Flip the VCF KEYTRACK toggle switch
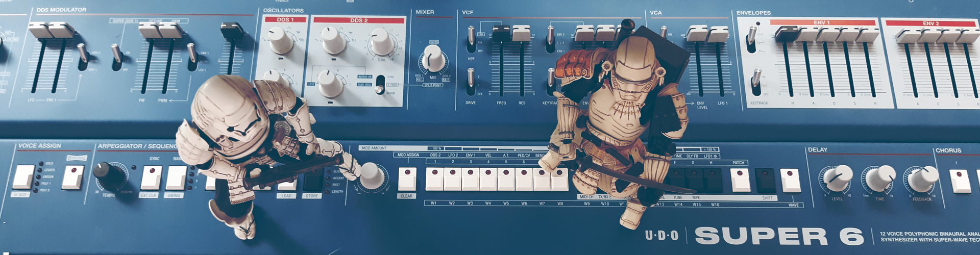980x255 pixels. tap(550, 82)
